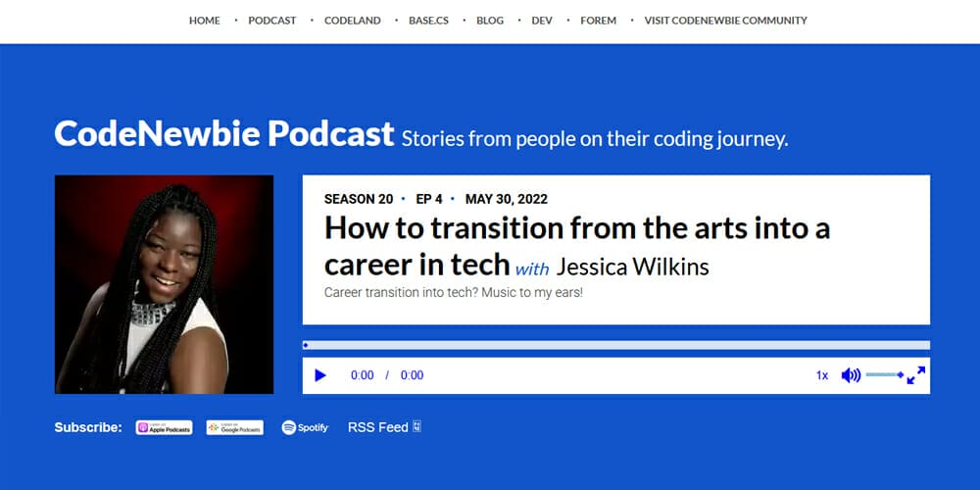The image size is (980, 490).
Task: Open the Apple Podcasts subscribe badge
Action: point(164,427)
